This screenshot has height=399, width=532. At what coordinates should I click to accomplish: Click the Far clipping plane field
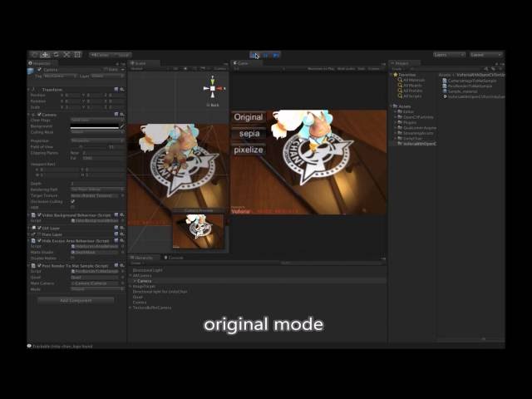point(103,158)
